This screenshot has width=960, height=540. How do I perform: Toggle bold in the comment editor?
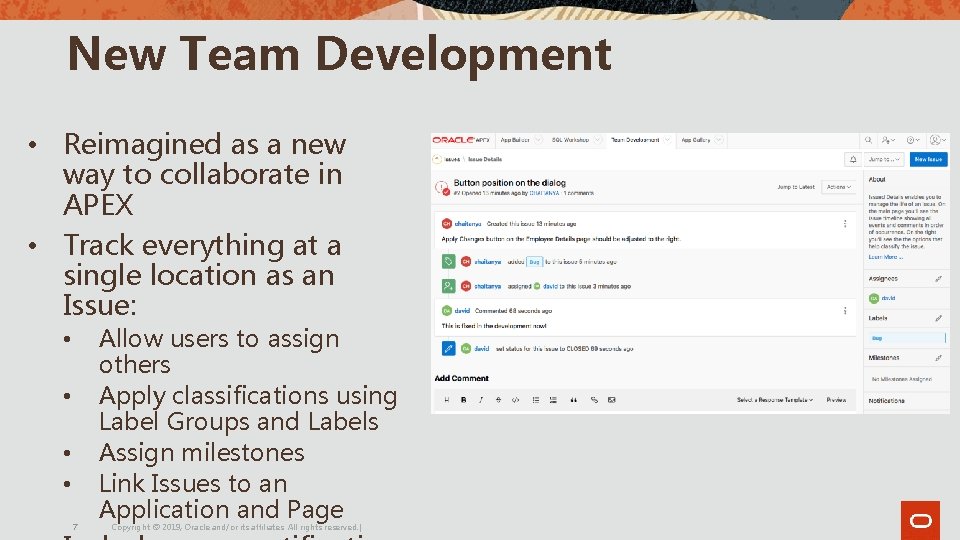click(463, 400)
